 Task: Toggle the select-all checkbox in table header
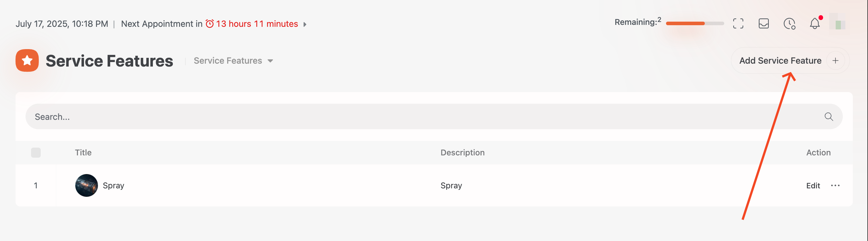pyautogui.click(x=36, y=153)
